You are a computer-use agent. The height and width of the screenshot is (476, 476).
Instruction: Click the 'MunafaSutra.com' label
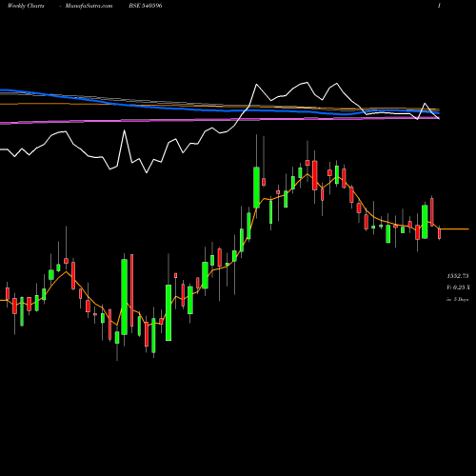pos(89,6)
